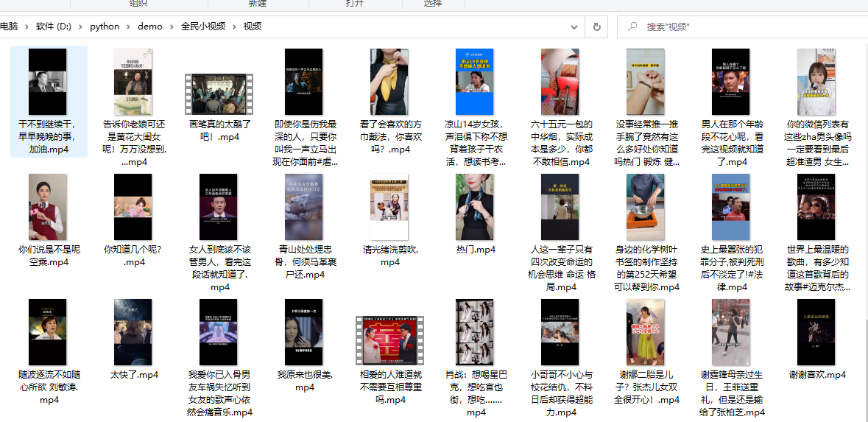Select the 即使你是伤我最深的人 video thumbnail
Viewport: 868px width, 422px height.
(303, 82)
